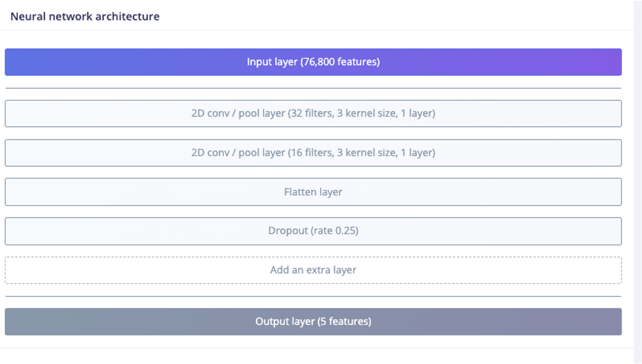Click the Neural network architecture heading

click(x=85, y=16)
